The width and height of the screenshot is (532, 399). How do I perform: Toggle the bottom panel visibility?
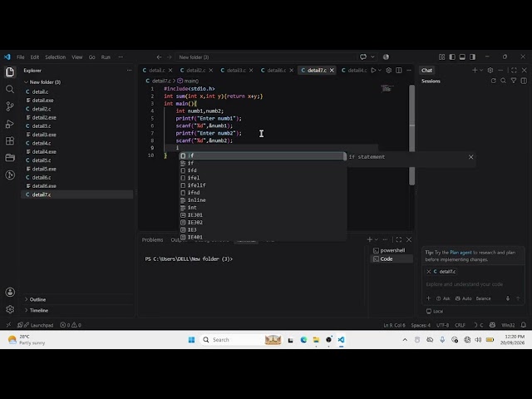coord(462,57)
